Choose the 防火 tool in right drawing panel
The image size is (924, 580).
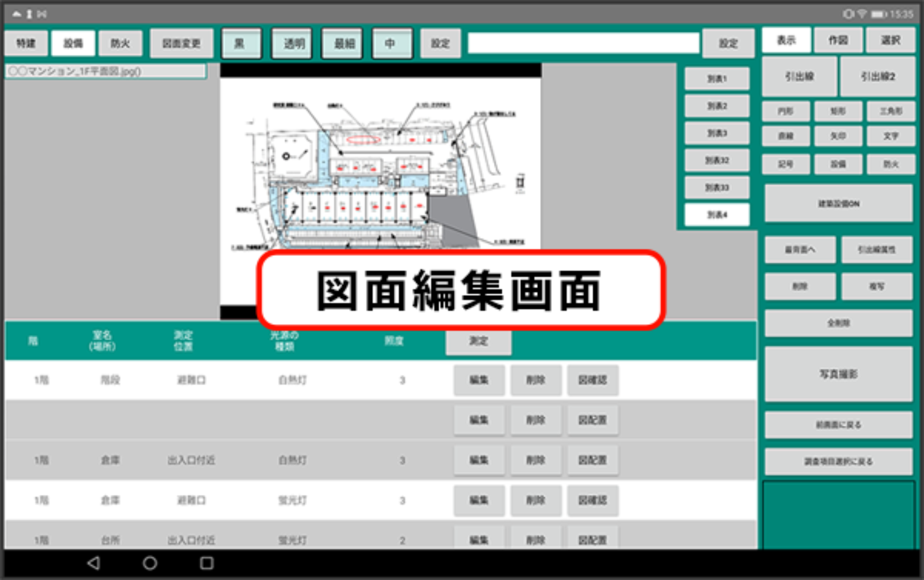click(x=891, y=164)
